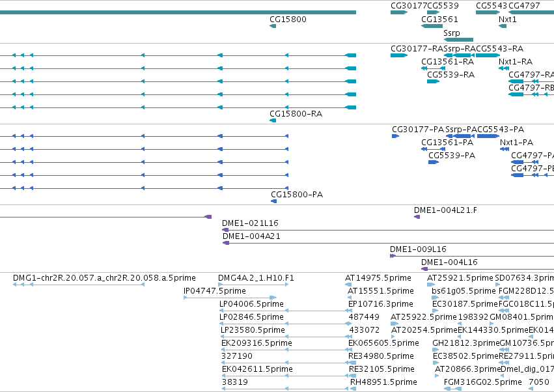554x392 pixels.
Task: Click the CG13561 gene arrow glyph
Action: (432, 26)
